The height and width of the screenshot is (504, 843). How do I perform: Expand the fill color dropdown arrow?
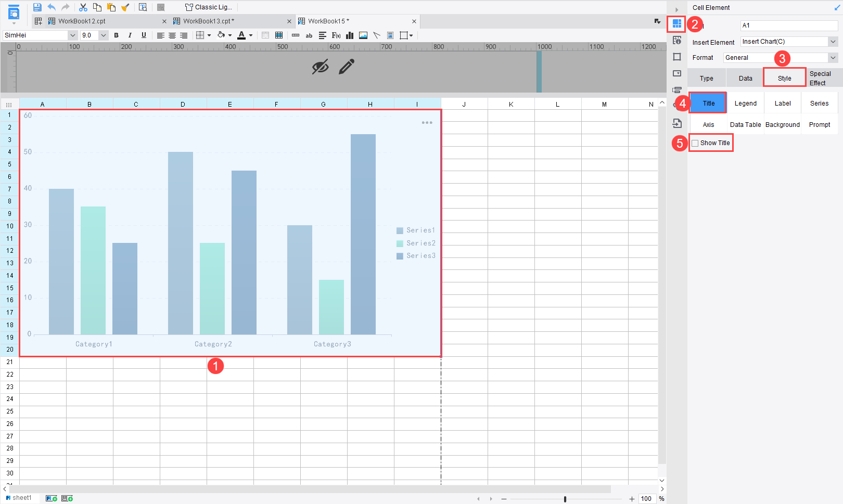230,35
